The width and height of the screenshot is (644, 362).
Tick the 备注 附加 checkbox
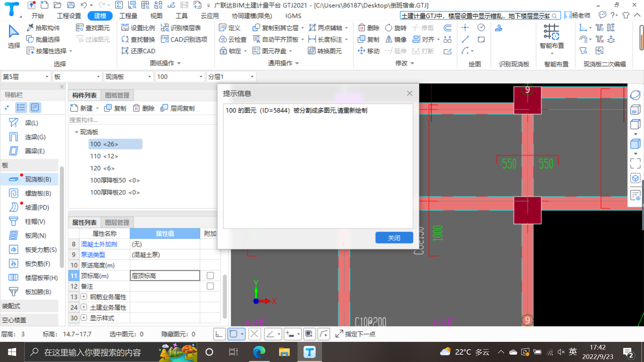[x=210, y=286]
